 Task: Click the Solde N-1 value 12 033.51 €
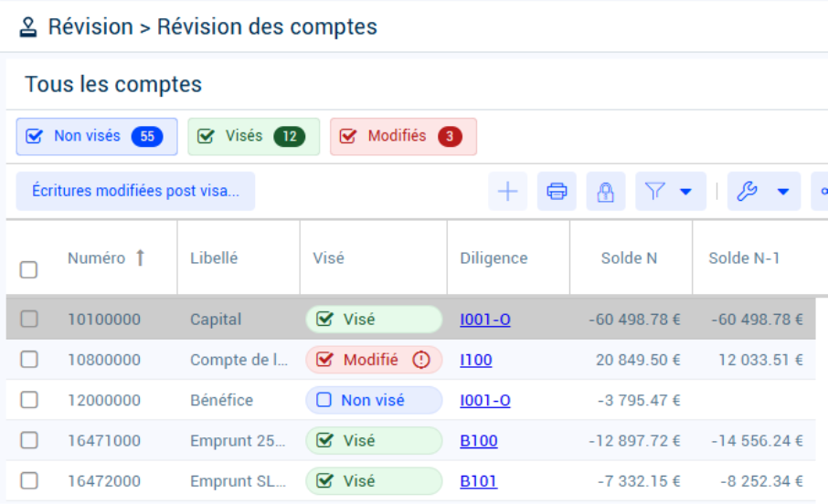click(760, 360)
